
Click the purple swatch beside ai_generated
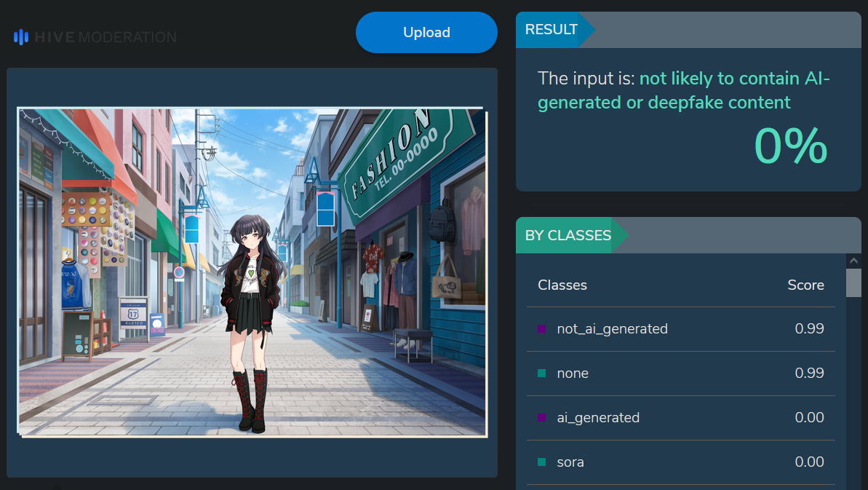(542, 417)
